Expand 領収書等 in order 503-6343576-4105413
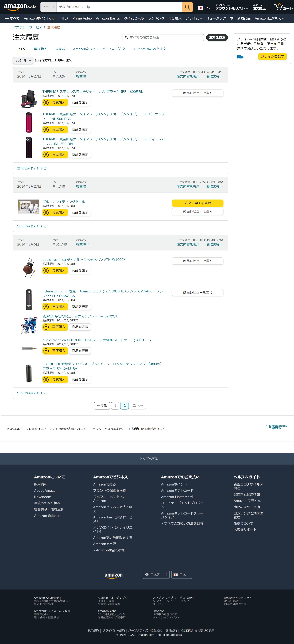Screen dimensions: 294x644 (215, 76)
